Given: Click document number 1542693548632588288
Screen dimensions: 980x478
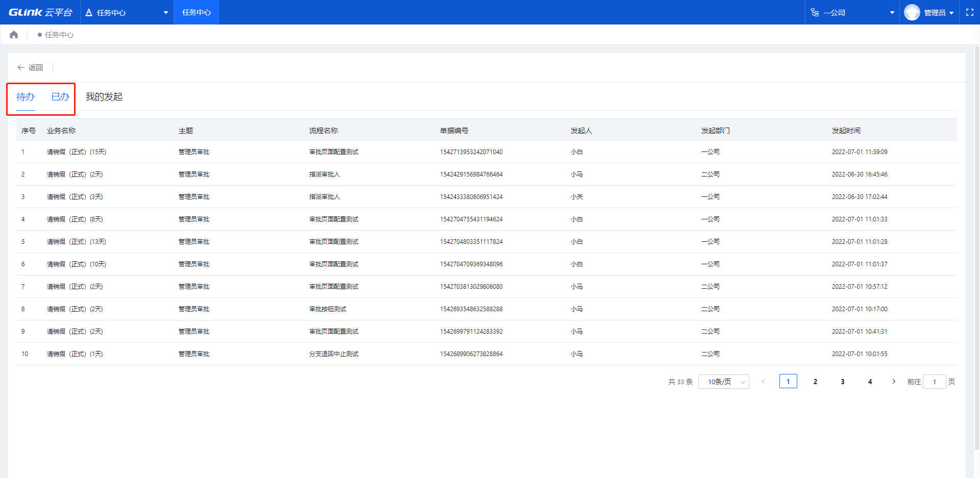Looking at the screenshot, I should (x=471, y=309).
